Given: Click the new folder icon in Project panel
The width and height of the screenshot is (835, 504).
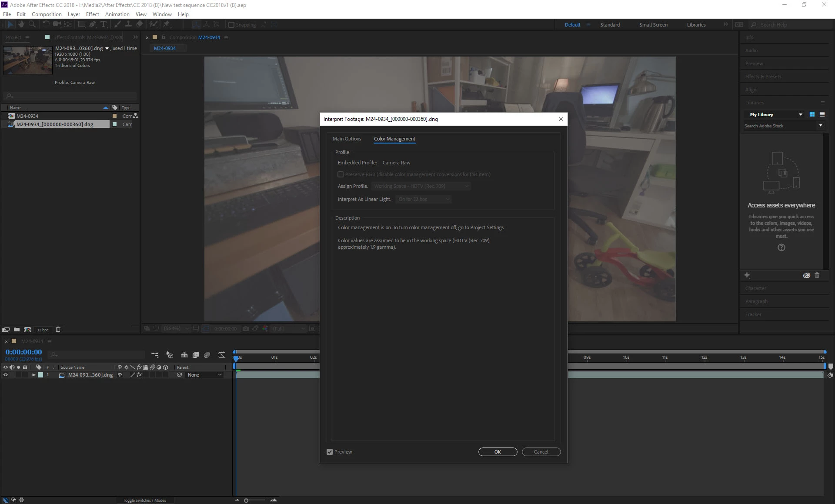Looking at the screenshot, I should [17, 330].
